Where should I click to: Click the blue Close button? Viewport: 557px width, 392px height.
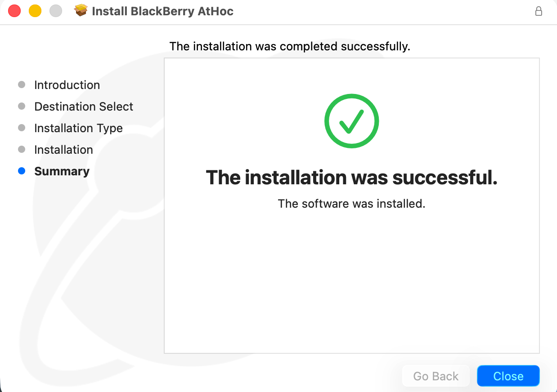pyautogui.click(x=508, y=376)
